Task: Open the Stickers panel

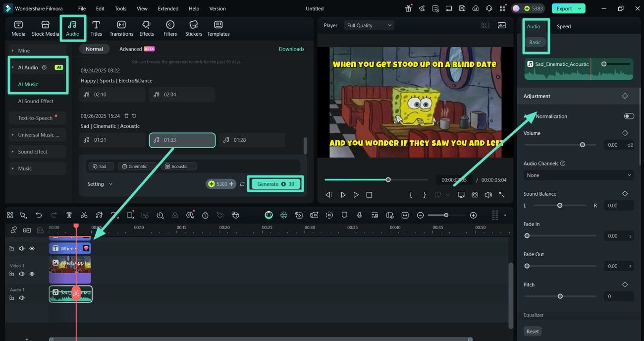Action: pyautogui.click(x=194, y=28)
